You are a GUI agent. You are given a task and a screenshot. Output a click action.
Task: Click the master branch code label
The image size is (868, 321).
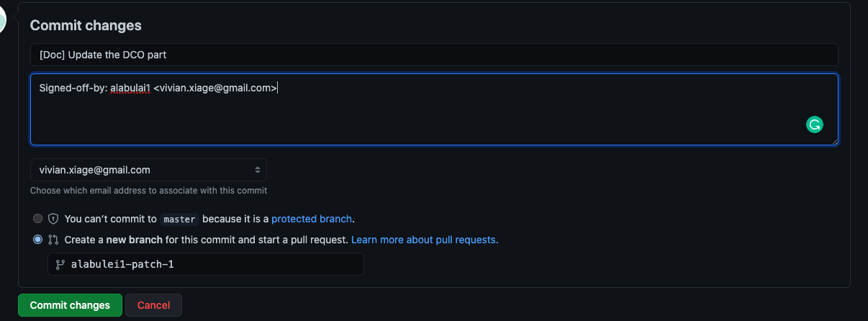pyautogui.click(x=179, y=219)
